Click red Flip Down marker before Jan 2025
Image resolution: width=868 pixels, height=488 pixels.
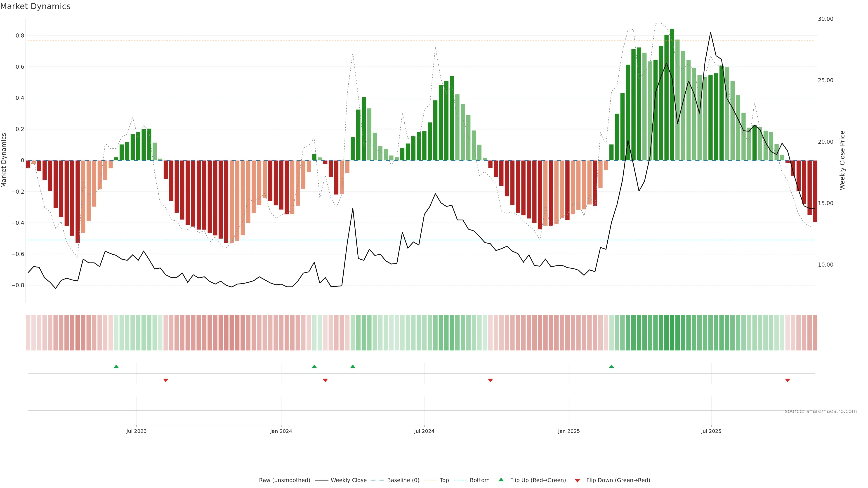(x=490, y=380)
